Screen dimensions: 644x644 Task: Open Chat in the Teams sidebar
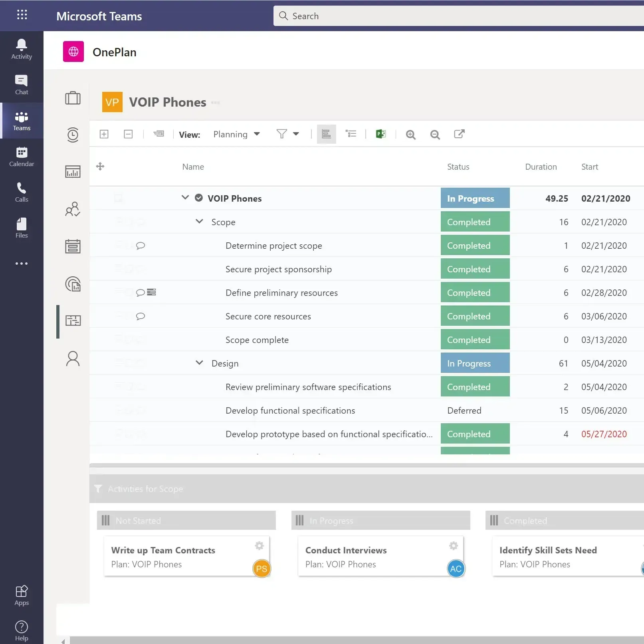(22, 85)
